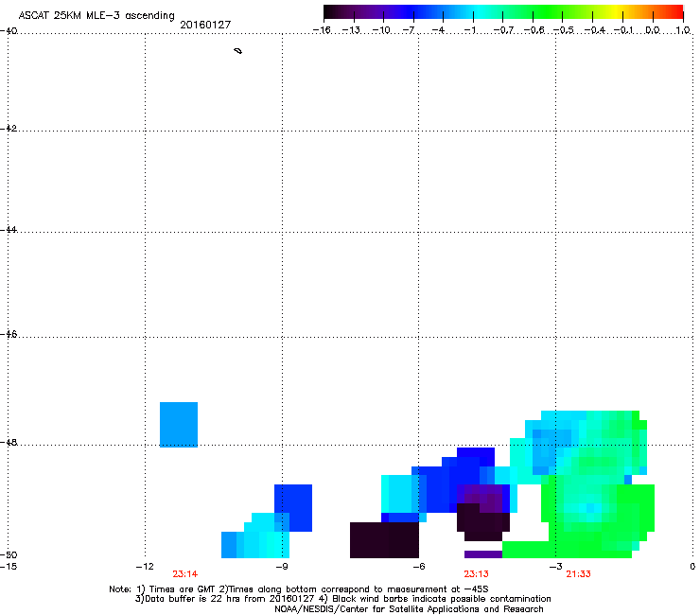Click the red time label 21:33
700x615 pixels.
pyautogui.click(x=579, y=574)
